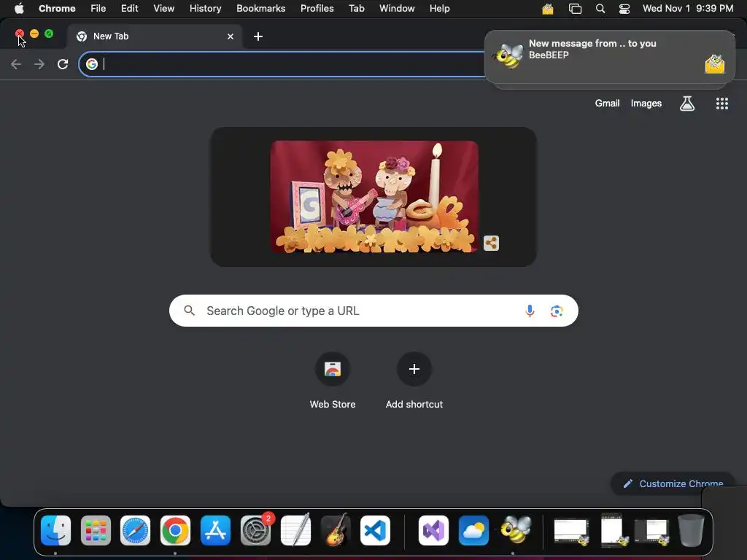Select the New Tab tab
The height and width of the screenshot is (560, 747).
(x=155, y=36)
